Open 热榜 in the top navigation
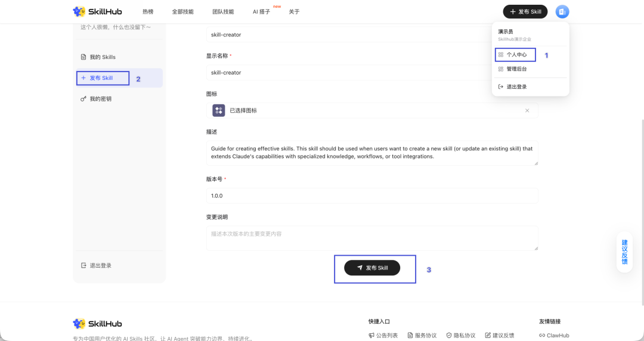Screen dimensions: 644x341 click(x=148, y=11)
